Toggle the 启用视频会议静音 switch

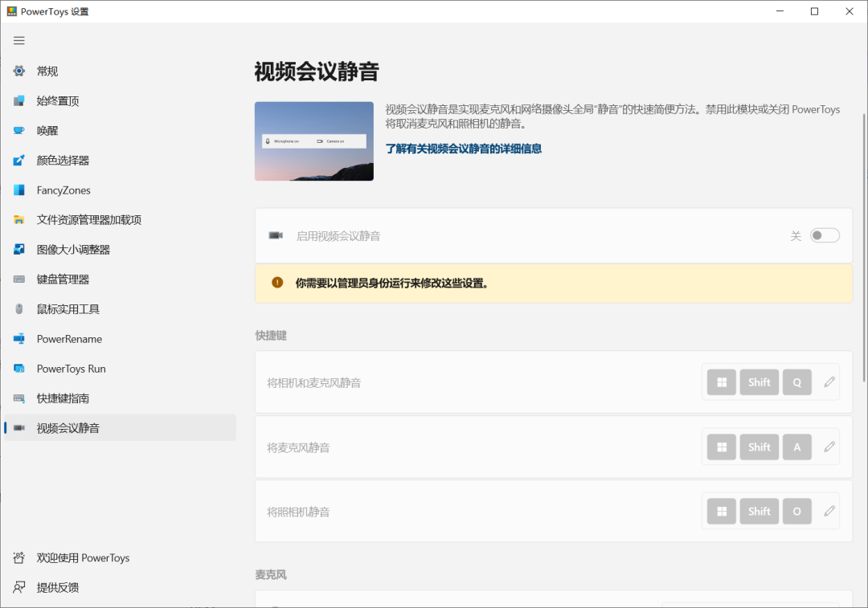point(825,235)
